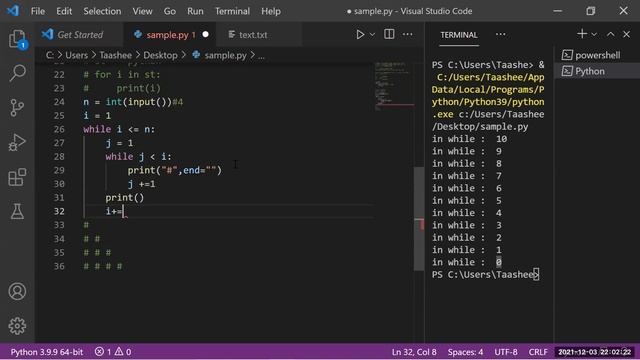Select the Python terminal instance
640x360 pixels.
pyautogui.click(x=597, y=71)
